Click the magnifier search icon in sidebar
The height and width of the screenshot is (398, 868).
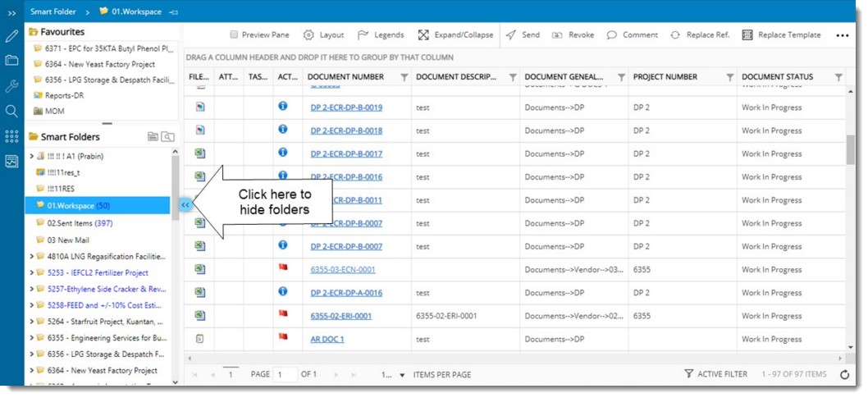(x=11, y=111)
